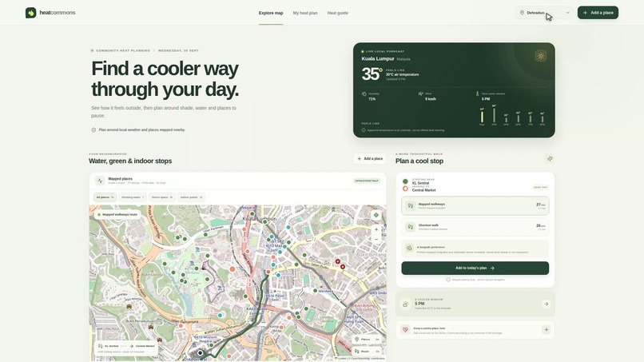
Task: Click Add to today's plan button
Action: (475, 268)
